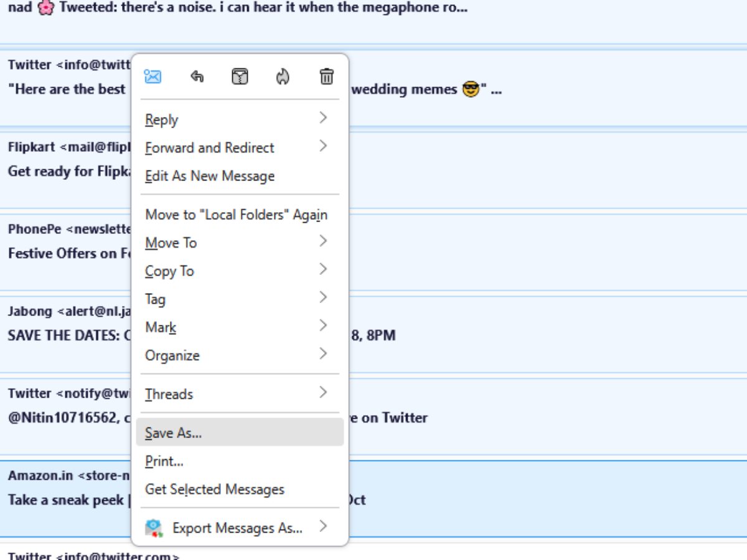Expand the Export Messages As chevron
Image resolution: width=747 pixels, height=560 pixels.
pyautogui.click(x=323, y=526)
